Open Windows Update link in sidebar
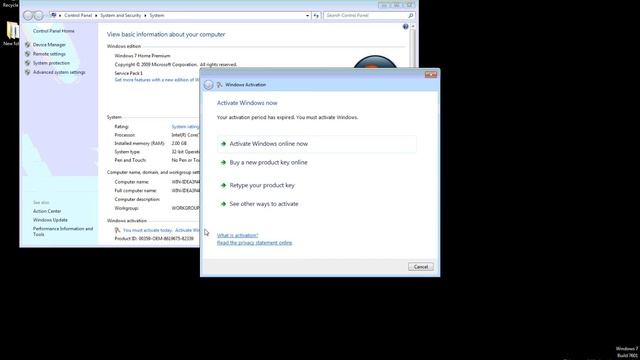640x360 pixels. point(50,220)
